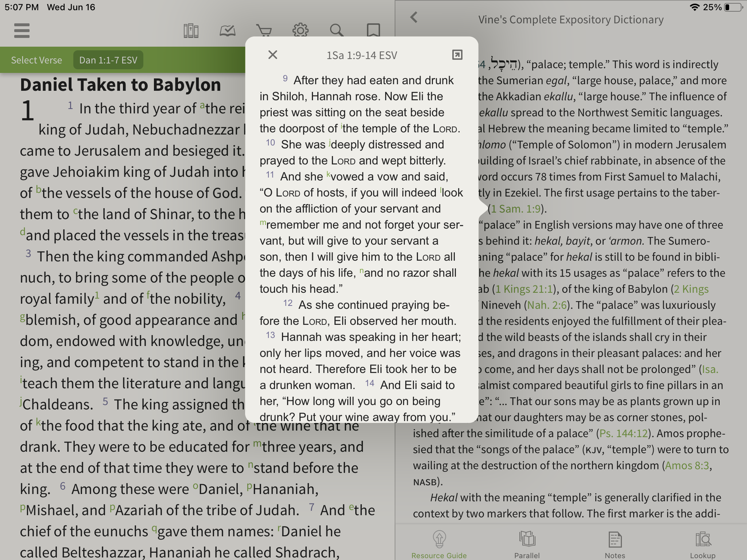
Task: Close the 1Sa 1:9-14 popup
Action: (273, 55)
